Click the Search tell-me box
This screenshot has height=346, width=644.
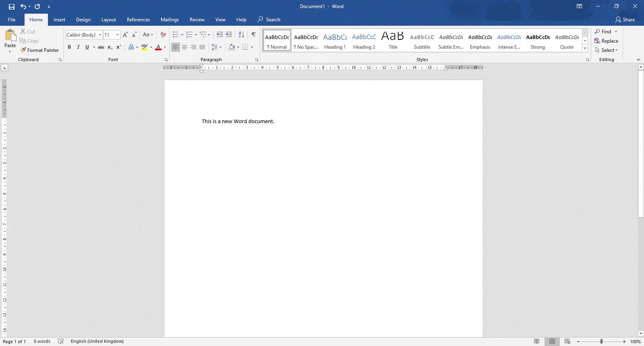(x=269, y=19)
